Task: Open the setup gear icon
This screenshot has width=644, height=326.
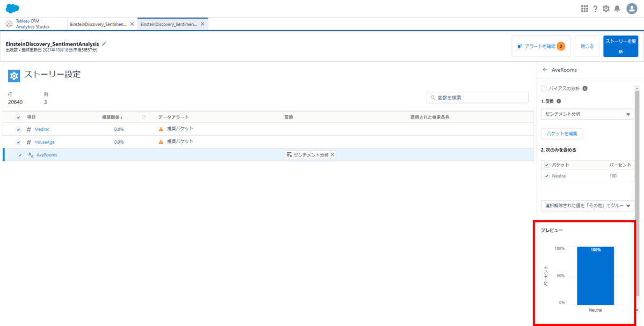Action: click(606, 9)
